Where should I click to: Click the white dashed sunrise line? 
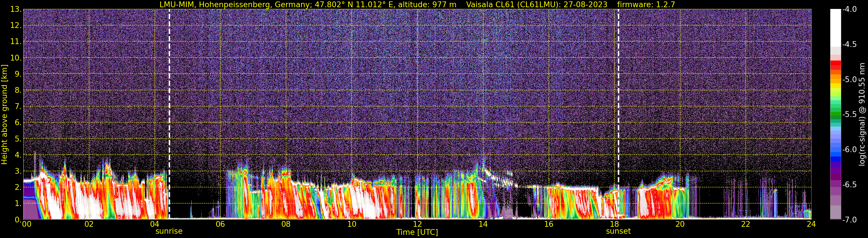[169, 114]
